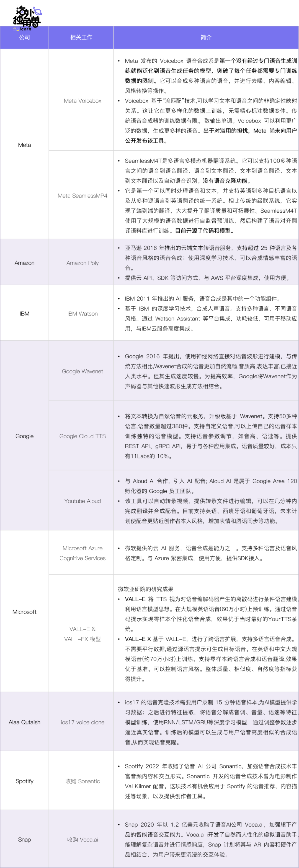Click the Spotify company cell

[x=24, y=781]
